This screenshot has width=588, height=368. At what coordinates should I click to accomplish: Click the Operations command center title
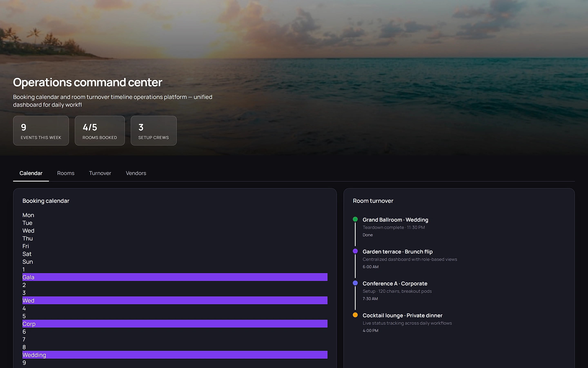87,82
